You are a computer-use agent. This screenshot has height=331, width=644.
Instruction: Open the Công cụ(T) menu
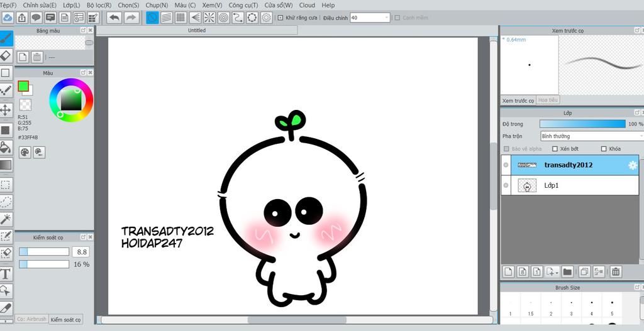point(243,5)
